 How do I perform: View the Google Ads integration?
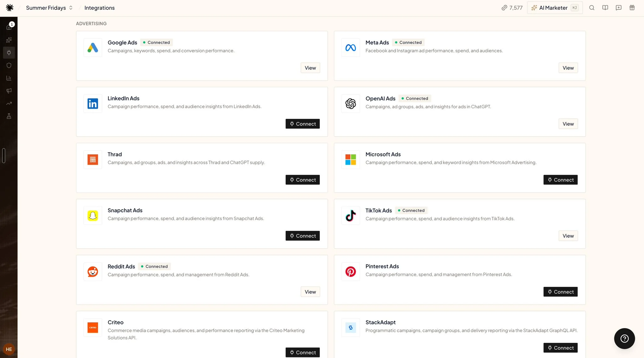[310, 68]
